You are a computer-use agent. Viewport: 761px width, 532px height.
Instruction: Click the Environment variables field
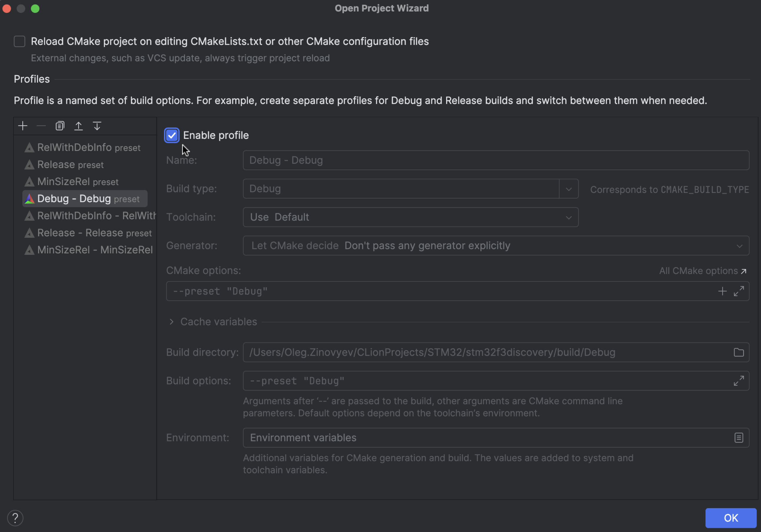398,438
